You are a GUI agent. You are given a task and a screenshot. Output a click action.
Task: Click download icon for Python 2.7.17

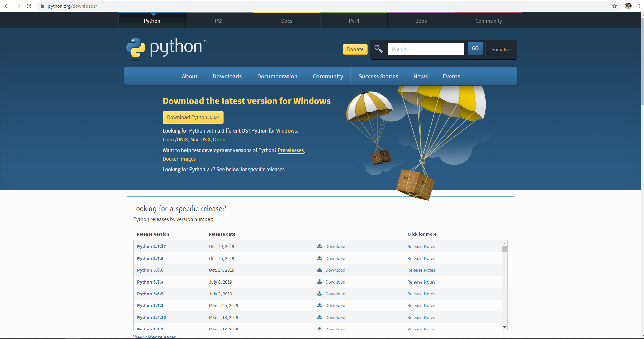(320, 246)
